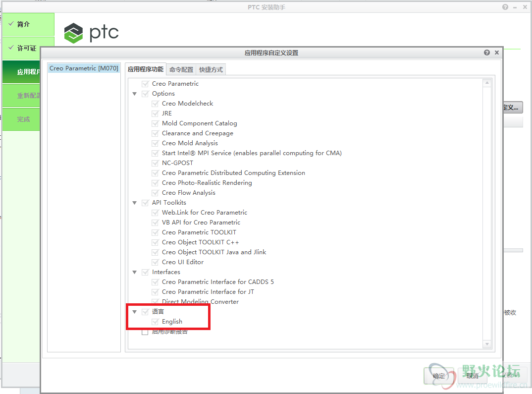Click the Creo Flow Analysis label
The image size is (532, 394).
pos(189,193)
